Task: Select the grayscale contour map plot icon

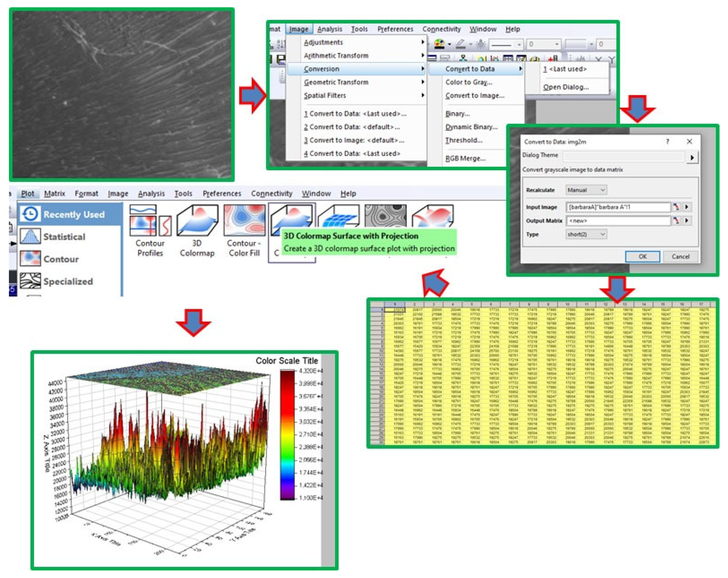Action: point(385,216)
